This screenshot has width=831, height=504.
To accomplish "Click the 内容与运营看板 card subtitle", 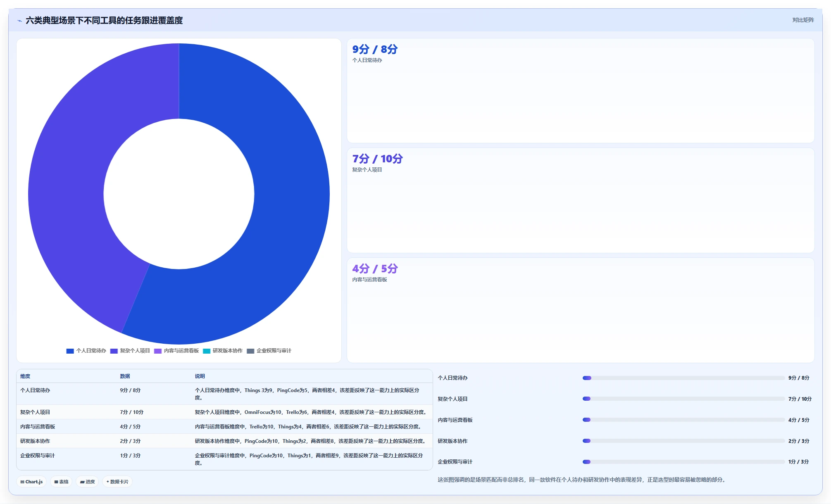I will pyautogui.click(x=369, y=280).
